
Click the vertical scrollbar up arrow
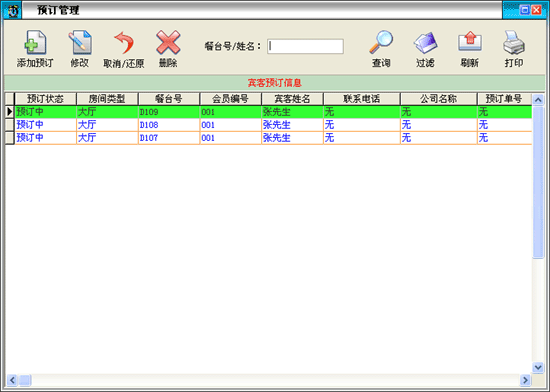click(x=538, y=100)
